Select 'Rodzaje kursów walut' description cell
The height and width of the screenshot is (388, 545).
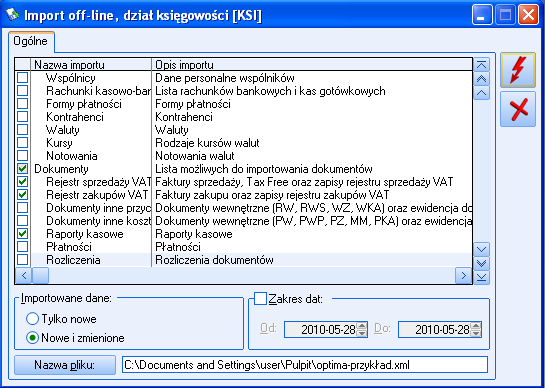click(312, 143)
